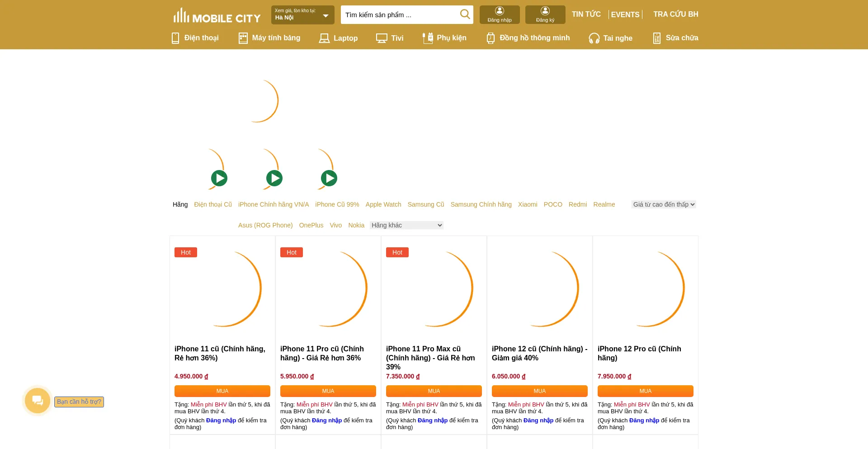Play the first video thumbnail
Screen dimensions: 868x449
219,178
